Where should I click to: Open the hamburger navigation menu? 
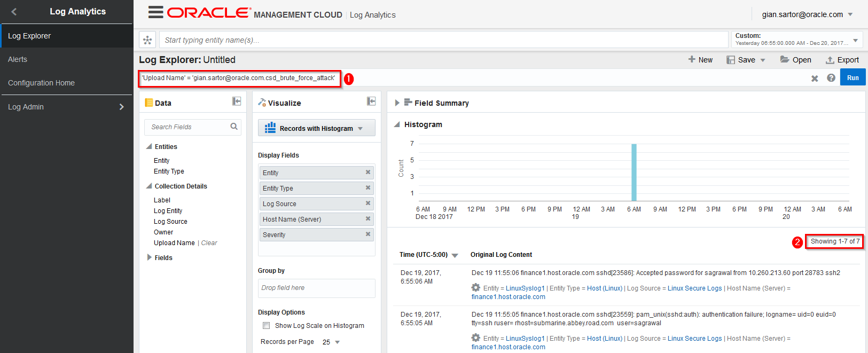tap(155, 12)
